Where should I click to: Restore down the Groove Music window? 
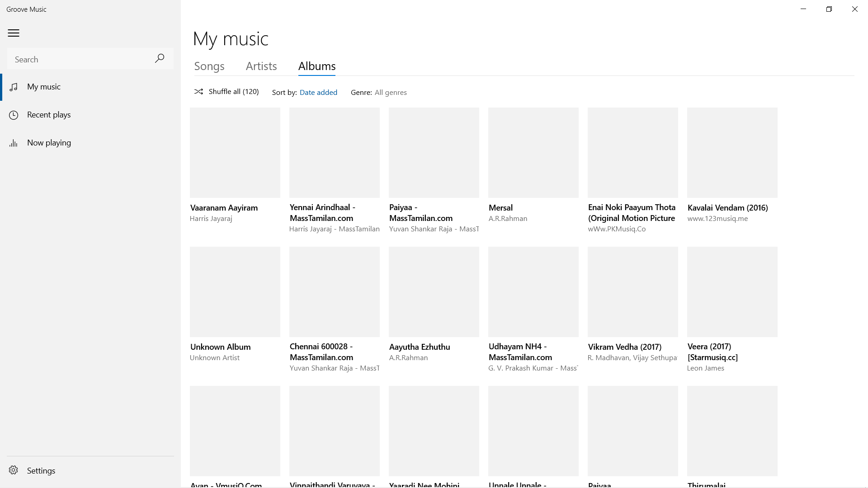coord(829,9)
